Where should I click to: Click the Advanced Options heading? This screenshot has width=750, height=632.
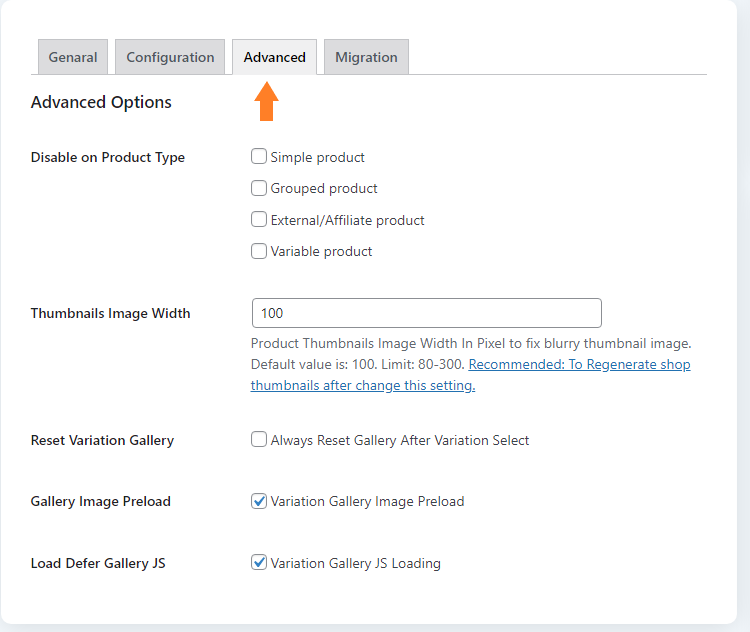101,102
